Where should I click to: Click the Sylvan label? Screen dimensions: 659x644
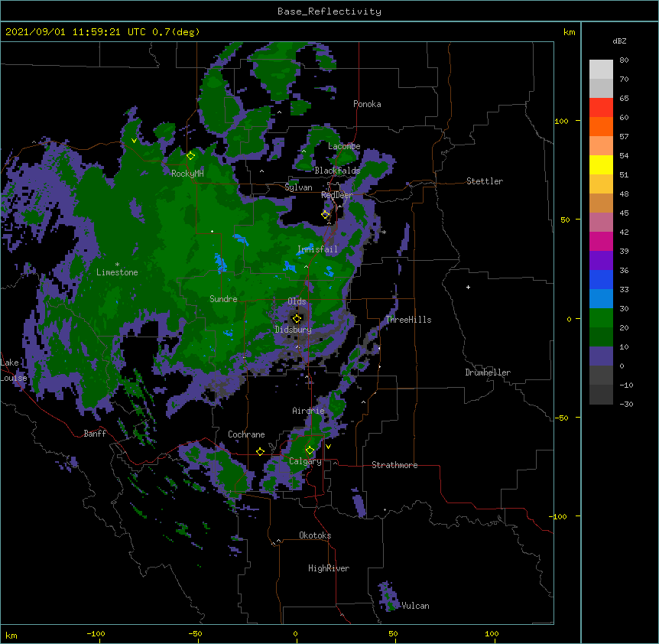click(298, 187)
